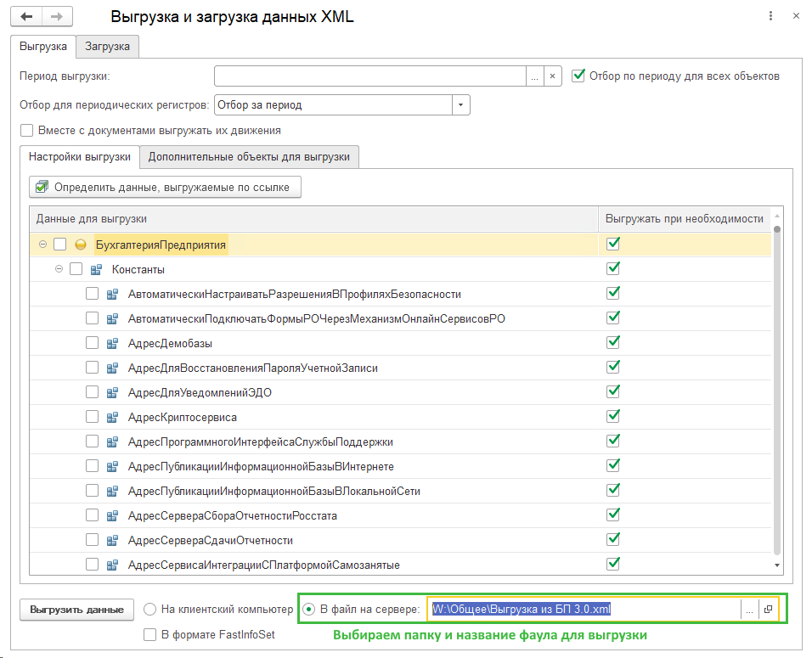Click the icon beside АдресСервераСбораОтчетностиРосстата

(x=112, y=515)
